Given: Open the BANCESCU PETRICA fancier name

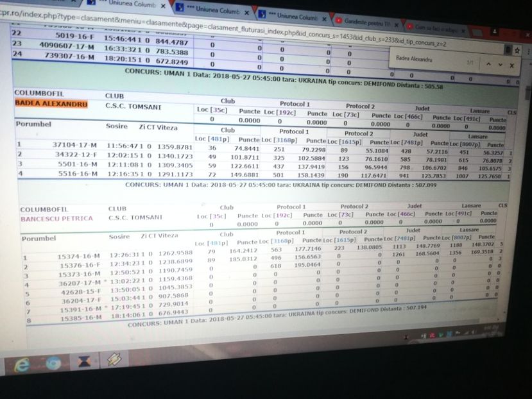Looking at the screenshot, I should click(56, 218).
